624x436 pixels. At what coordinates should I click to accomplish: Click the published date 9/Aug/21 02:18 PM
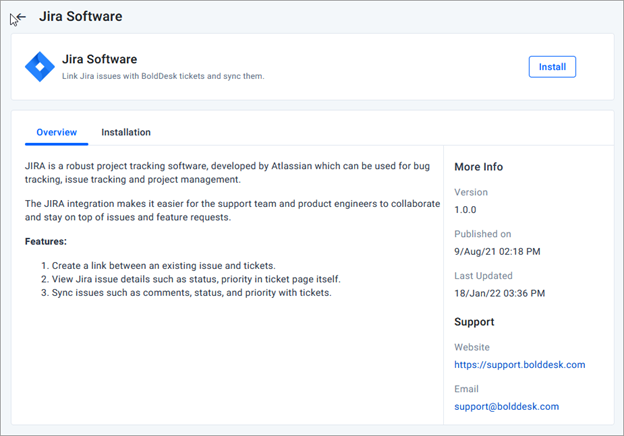coord(497,251)
